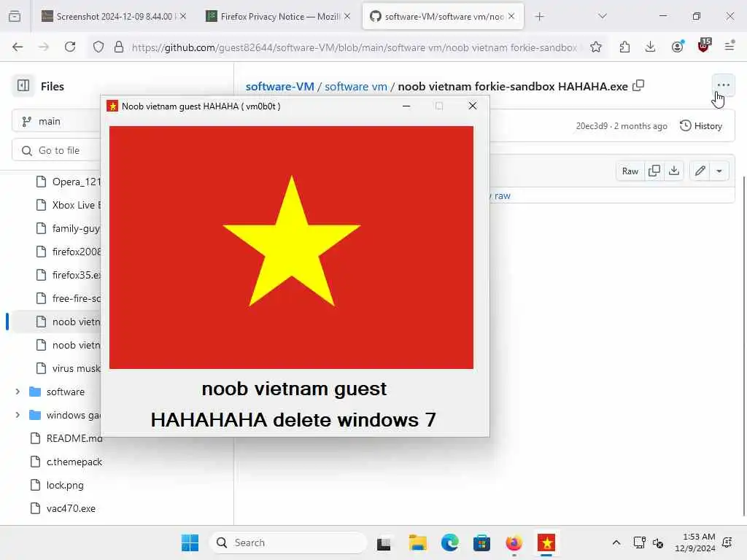Image resolution: width=747 pixels, height=560 pixels.
Task: Select Xbox Live file in the tree
Action: [68, 205]
